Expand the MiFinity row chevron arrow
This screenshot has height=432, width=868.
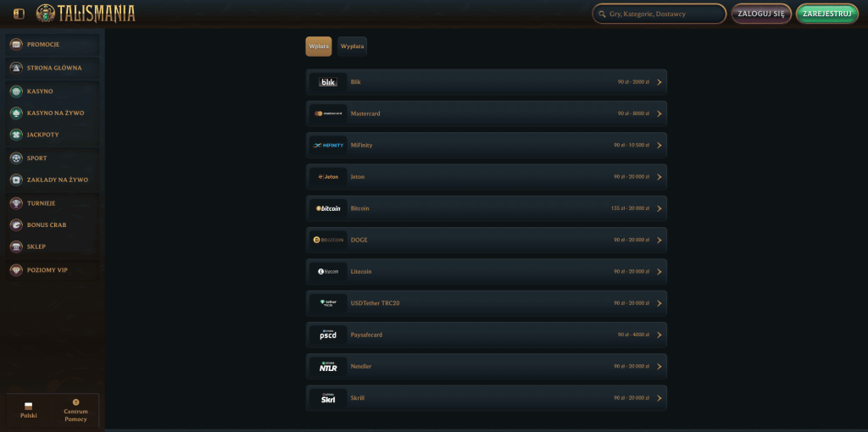(659, 145)
